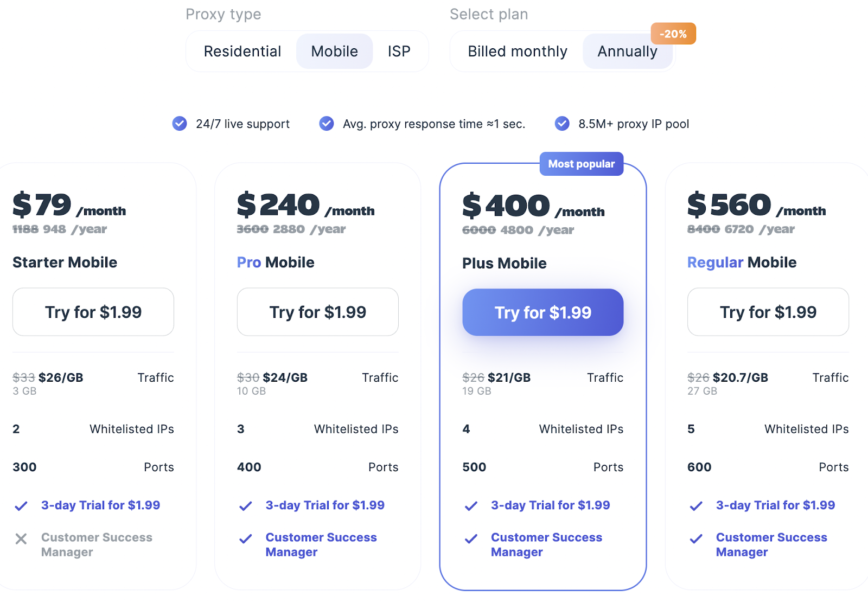The image size is (868, 603).
Task: Click the 8.5M+ proxy IP pool checkmark icon
Action: (x=562, y=124)
